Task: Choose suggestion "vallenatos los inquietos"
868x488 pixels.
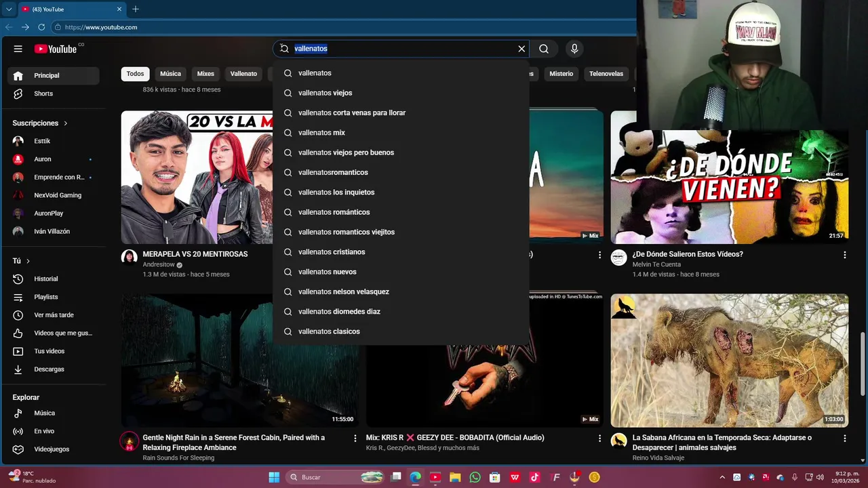Action: [401, 192]
